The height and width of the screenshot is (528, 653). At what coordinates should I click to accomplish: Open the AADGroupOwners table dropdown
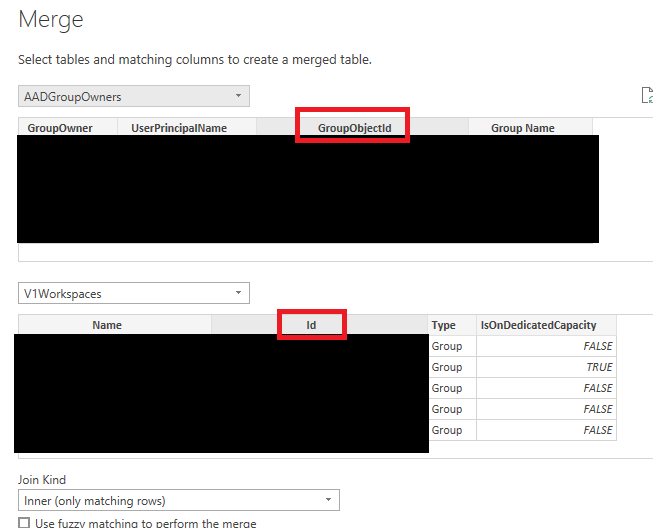pyautogui.click(x=134, y=96)
